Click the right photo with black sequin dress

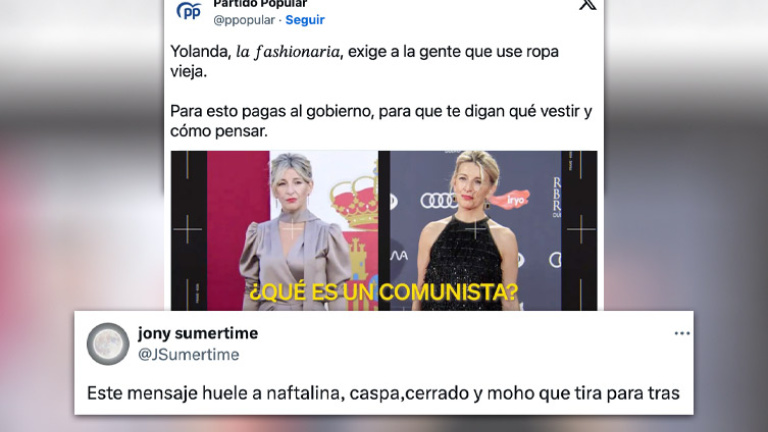coord(476,231)
